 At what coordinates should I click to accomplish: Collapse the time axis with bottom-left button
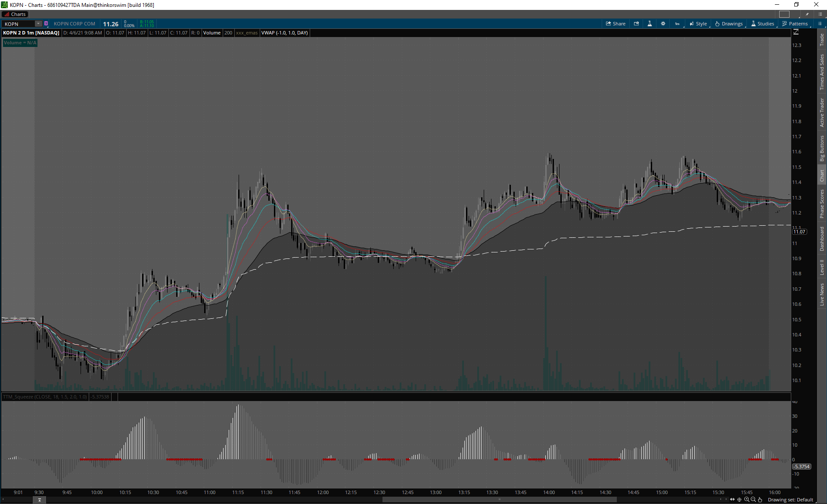(39, 500)
